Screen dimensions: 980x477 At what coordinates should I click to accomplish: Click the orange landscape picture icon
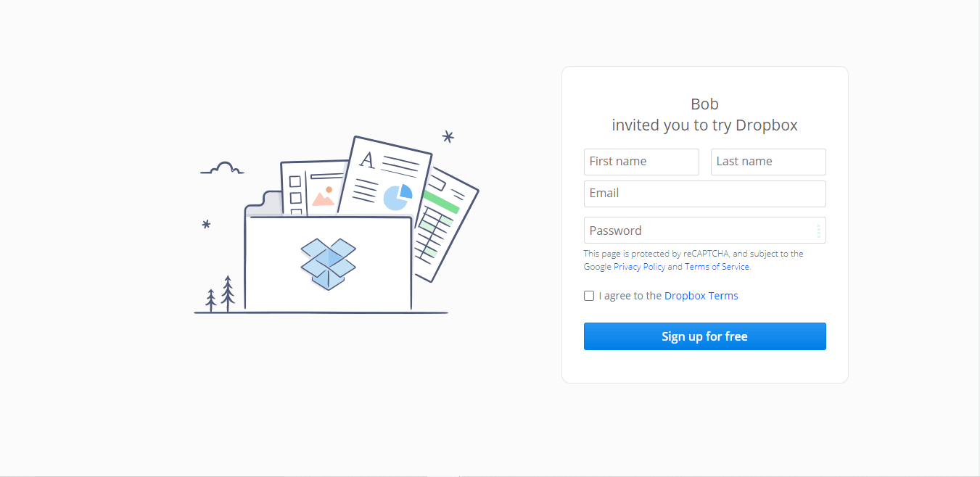pyautogui.click(x=324, y=196)
